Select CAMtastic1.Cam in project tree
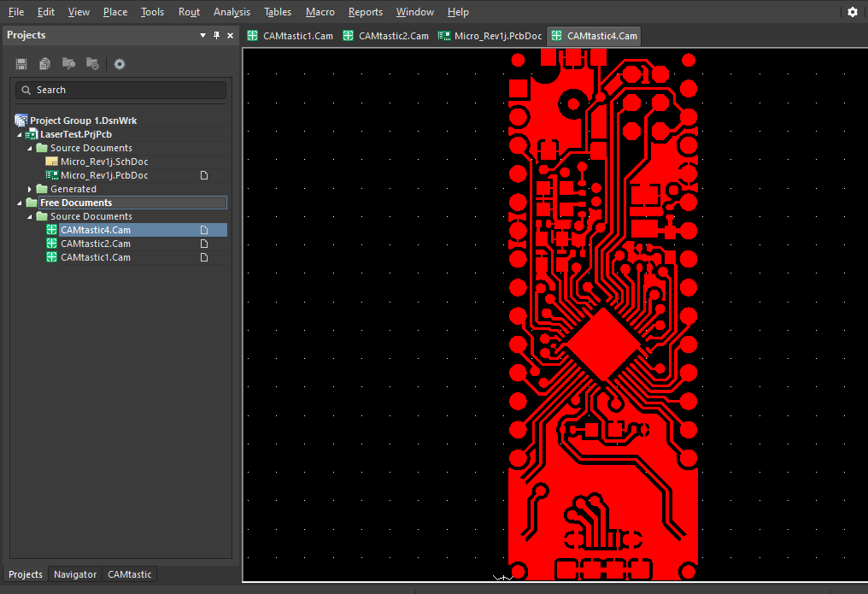 [x=95, y=257]
